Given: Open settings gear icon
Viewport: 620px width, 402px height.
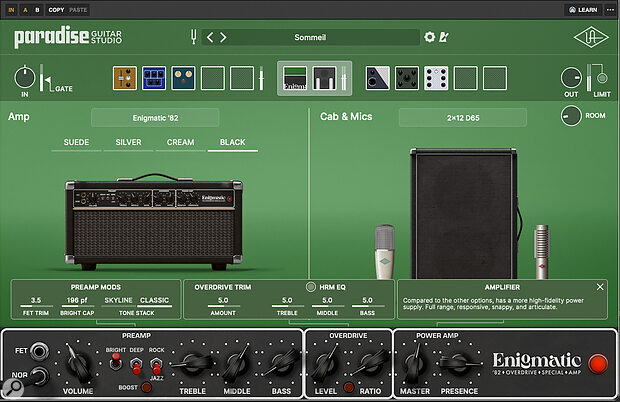Looking at the screenshot, I should (x=429, y=37).
